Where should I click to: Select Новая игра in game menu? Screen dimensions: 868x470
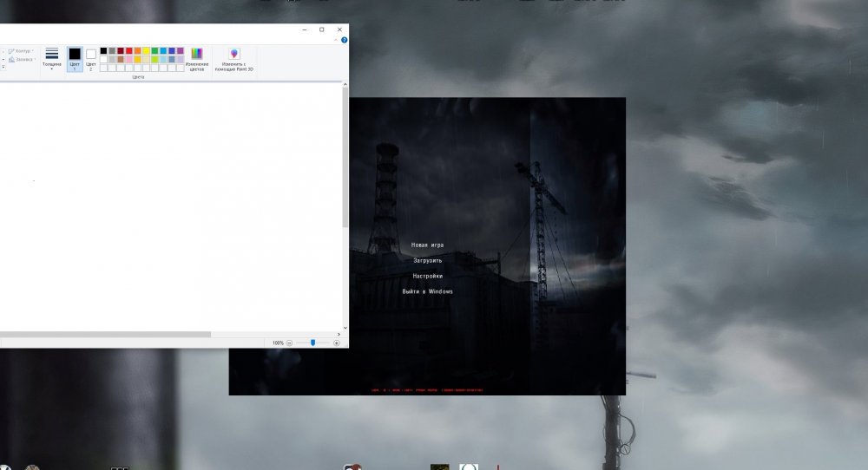(427, 245)
